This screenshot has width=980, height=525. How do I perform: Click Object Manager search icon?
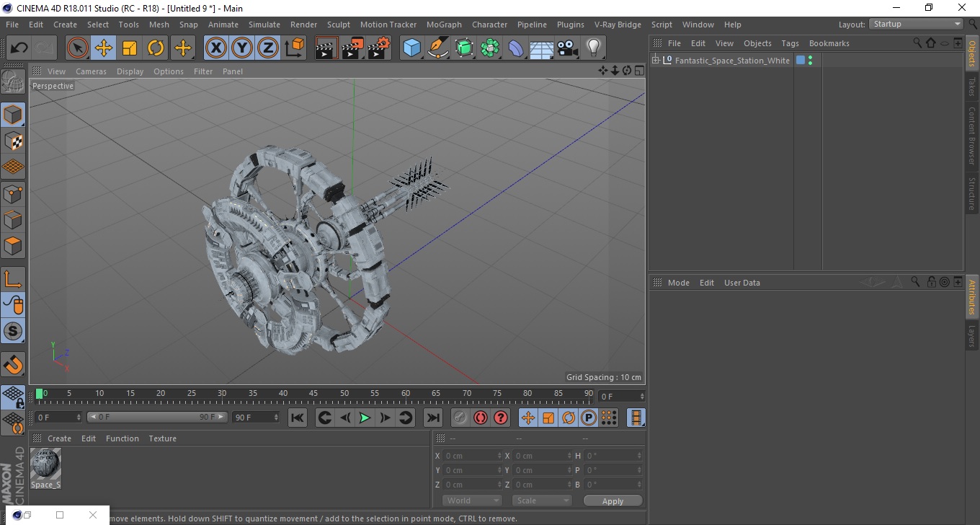(917, 43)
